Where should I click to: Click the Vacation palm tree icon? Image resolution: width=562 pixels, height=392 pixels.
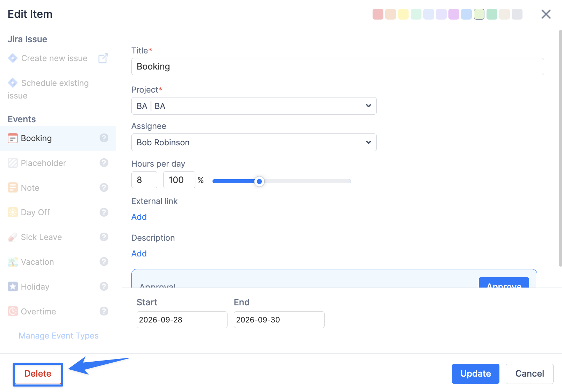coord(13,262)
